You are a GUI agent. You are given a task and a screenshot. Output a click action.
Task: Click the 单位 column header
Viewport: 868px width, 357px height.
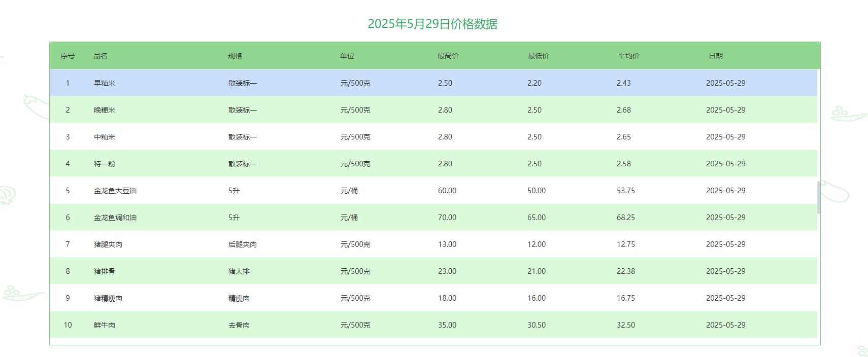[x=347, y=56]
